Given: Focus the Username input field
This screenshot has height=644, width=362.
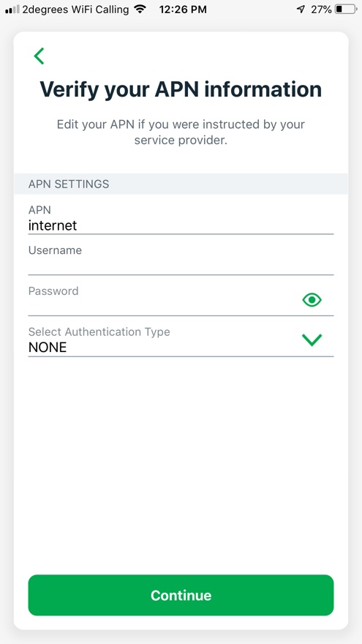Looking at the screenshot, I should [181, 260].
